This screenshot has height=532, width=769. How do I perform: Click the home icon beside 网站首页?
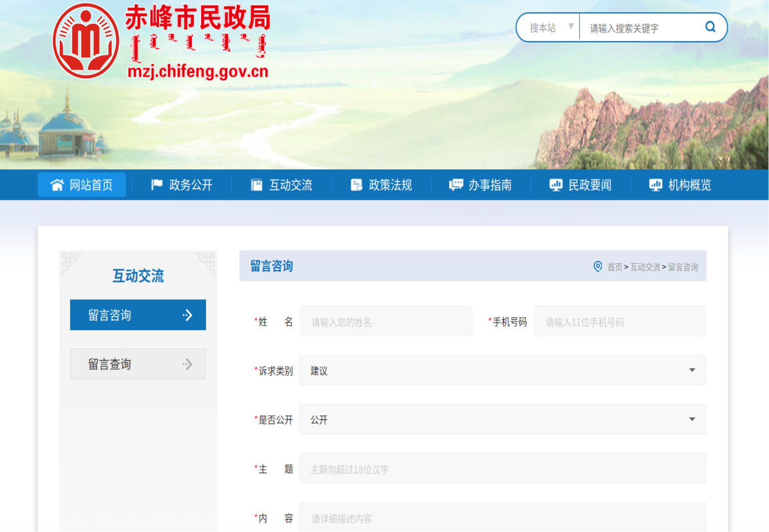57,185
